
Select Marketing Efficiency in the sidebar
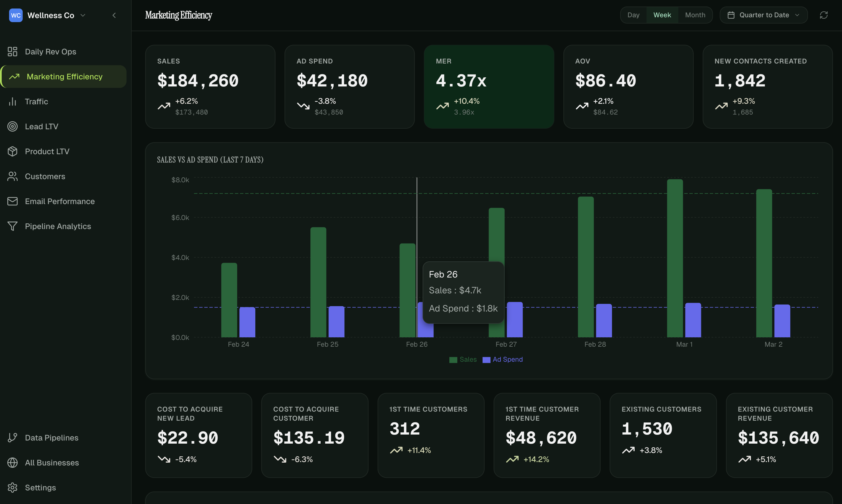(64, 77)
